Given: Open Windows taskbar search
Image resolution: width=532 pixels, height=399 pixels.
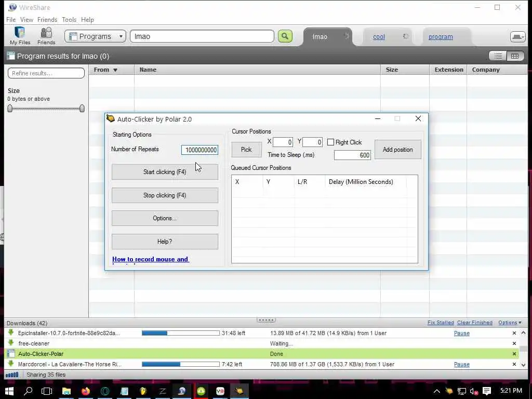Looking at the screenshot, I should (28, 391).
